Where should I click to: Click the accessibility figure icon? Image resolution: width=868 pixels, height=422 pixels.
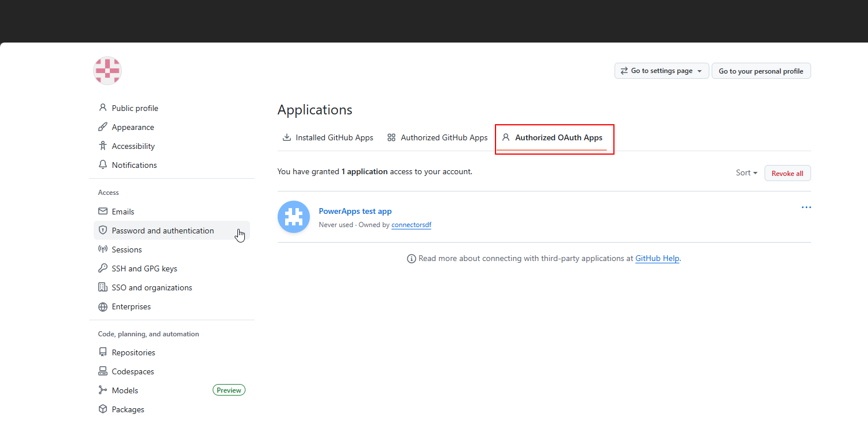pyautogui.click(x=103, y=146)
